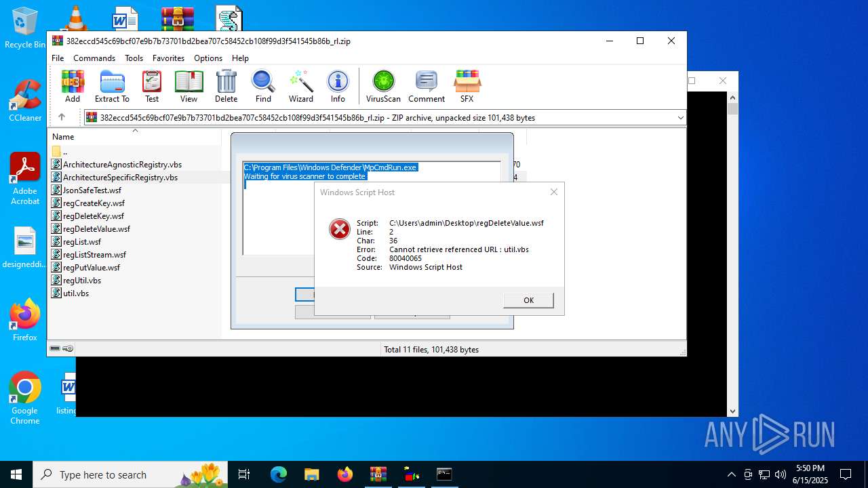Open the Wizard tool
Screen dimensions: 868x488
click(300, 86)
